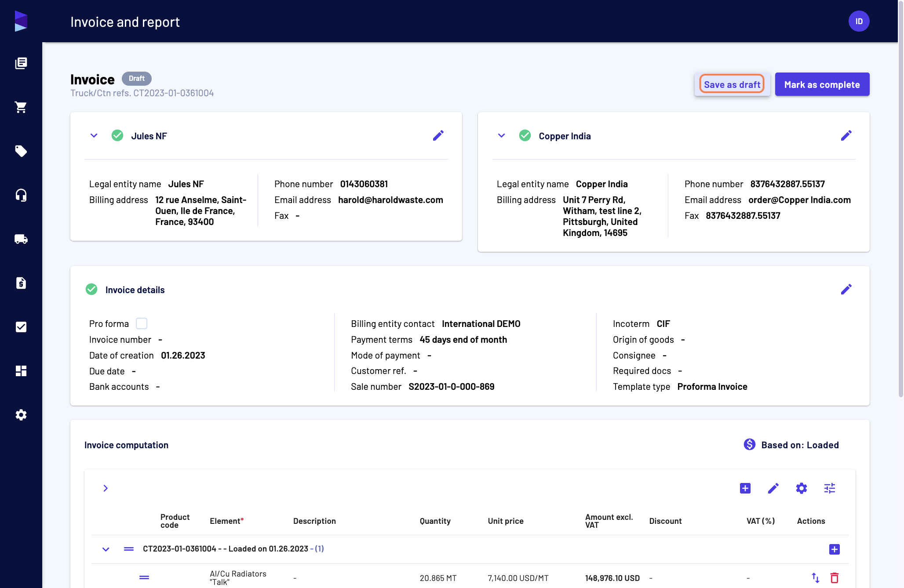Collapse the CT2023-01-0361004 loaded group
Screen dimensions: 904x588
[106, 549]
